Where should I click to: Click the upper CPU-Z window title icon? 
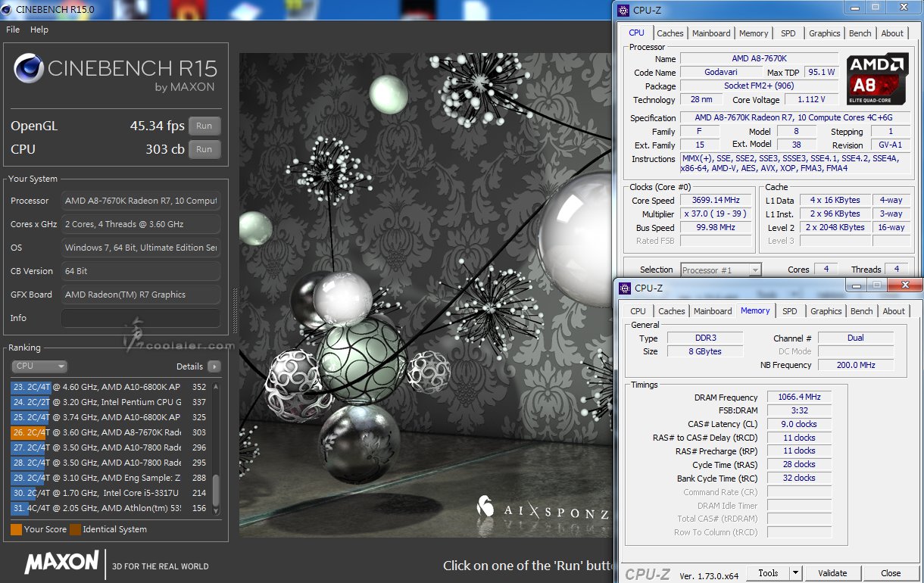[623, 11]
